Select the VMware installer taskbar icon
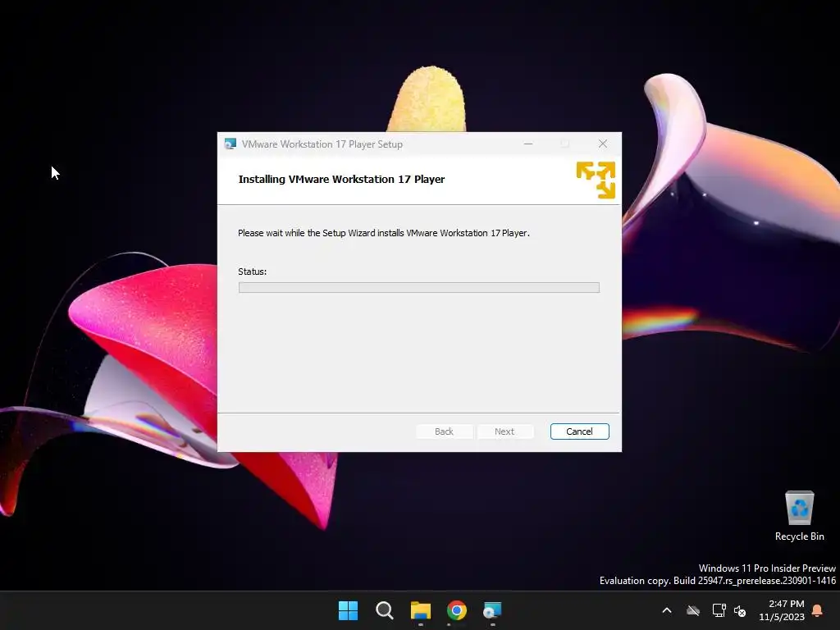This screenshot has width=840, height=630. (492, 610)
